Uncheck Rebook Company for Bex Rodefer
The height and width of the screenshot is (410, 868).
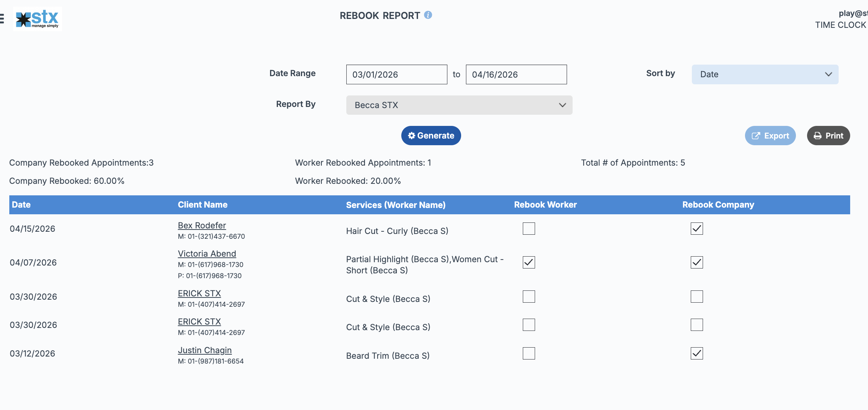[697, 228]
